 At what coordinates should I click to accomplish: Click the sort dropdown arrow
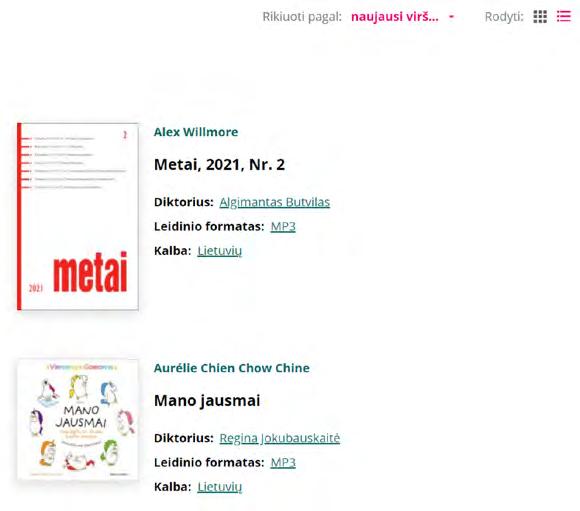pyautogui.click(x=451, y=17)
